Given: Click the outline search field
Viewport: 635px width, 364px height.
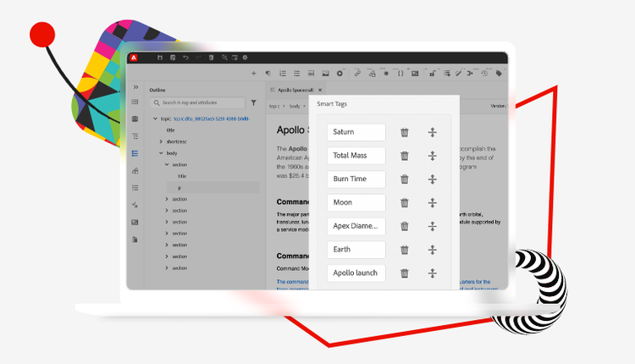Looking at the screenshot, I should [x=197, y=102].
